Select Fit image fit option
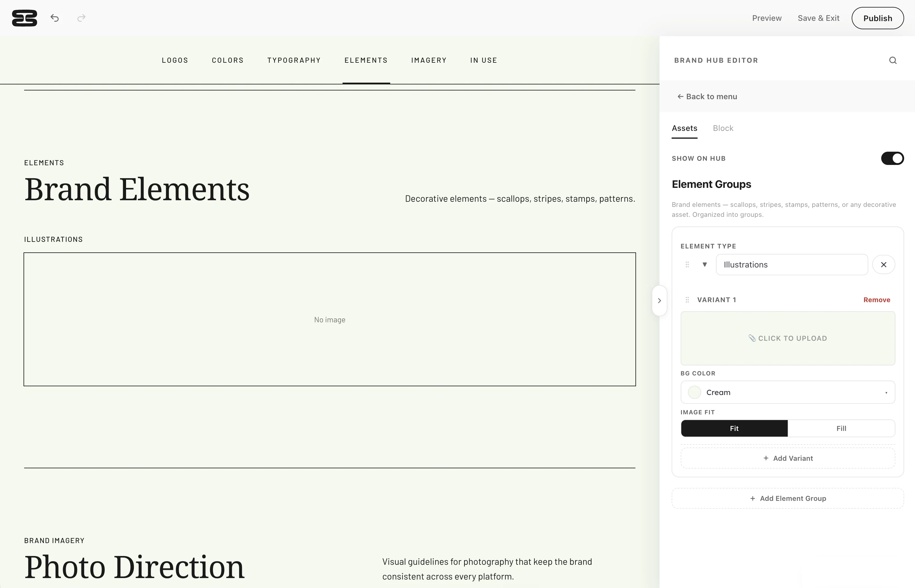This screenshot has height=588, width=915. pos(734,428)
